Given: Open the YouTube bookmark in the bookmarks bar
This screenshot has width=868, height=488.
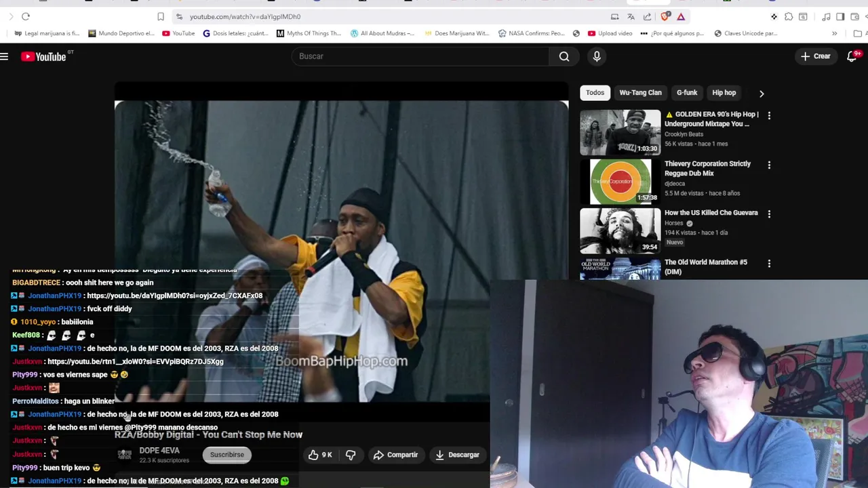Looking at the screenshot, I should click(x=178, y=33).
